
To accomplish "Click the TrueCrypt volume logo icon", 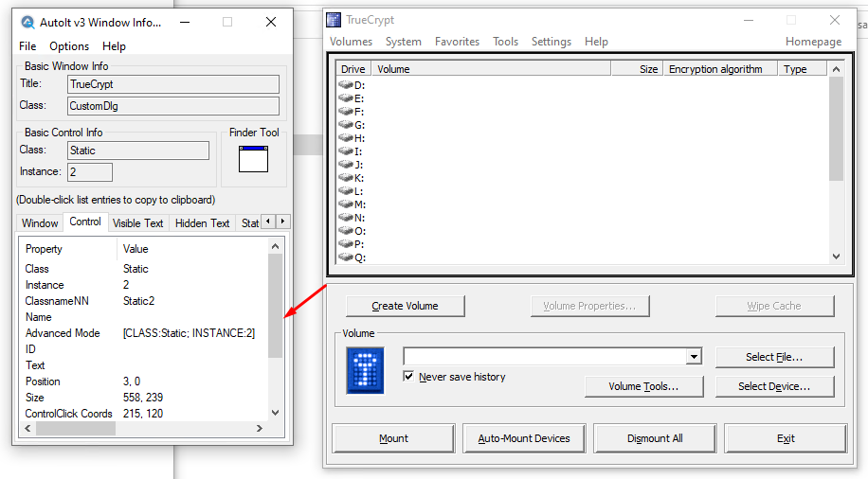I will tap(365, 370).
